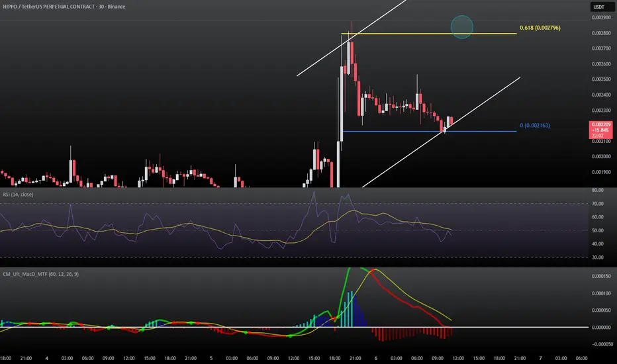617x364 pixels.
Task: Click the red current price label 0.002209
Action: (x=598, y=129)
